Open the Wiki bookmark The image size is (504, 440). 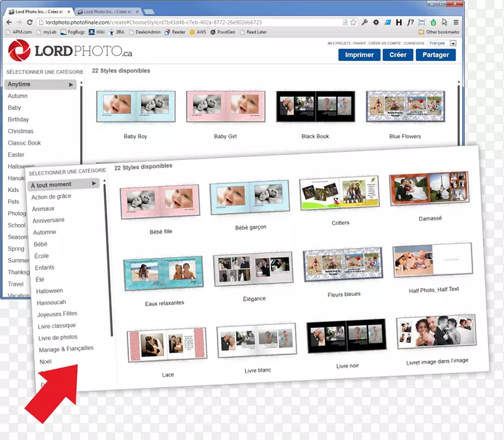click(96, 32)
